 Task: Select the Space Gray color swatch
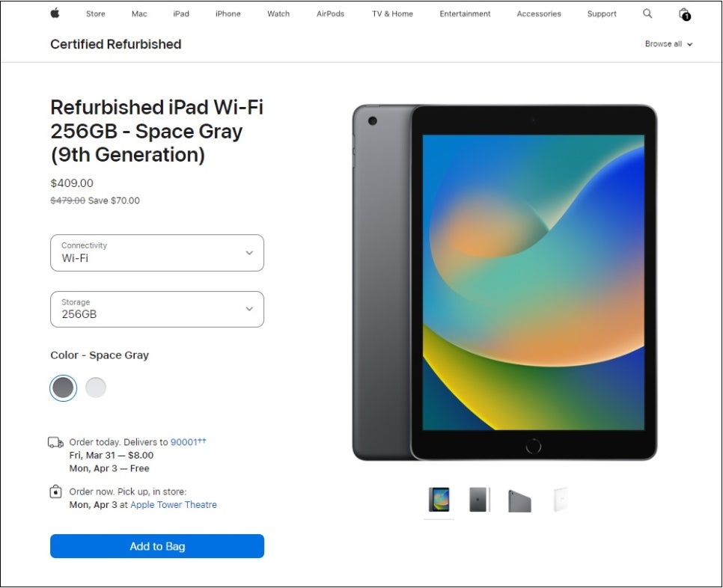point(63,388)
